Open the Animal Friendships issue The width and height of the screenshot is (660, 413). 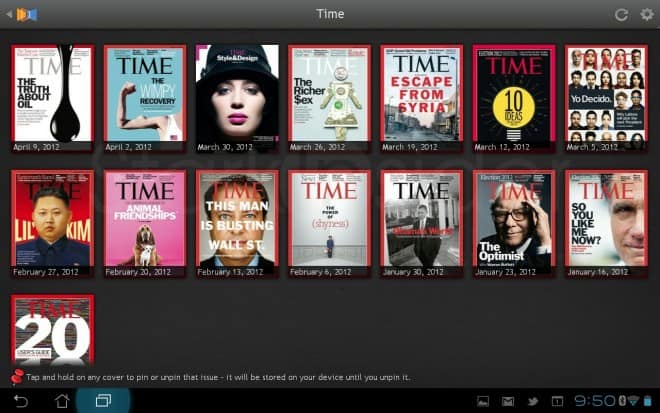[144, 219]
